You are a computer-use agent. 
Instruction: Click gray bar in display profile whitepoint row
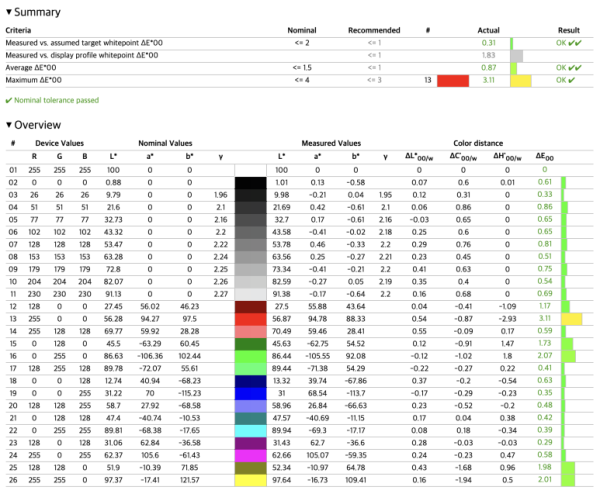[517, 55]
